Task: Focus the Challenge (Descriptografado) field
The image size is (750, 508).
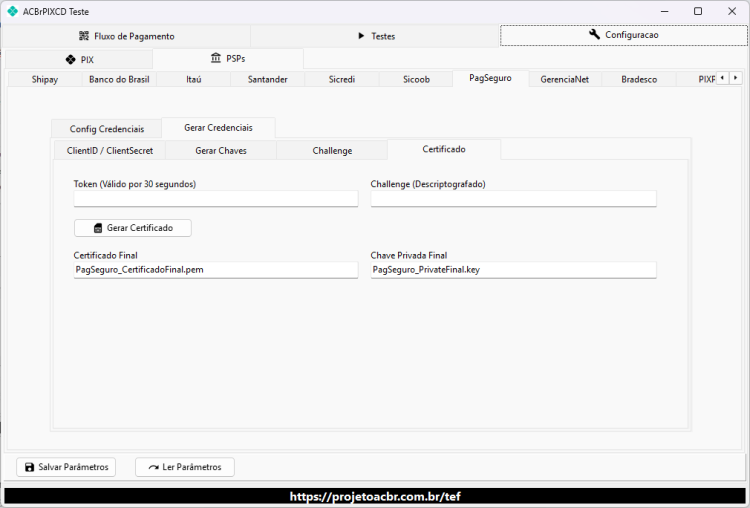Action: pyautogui.click(x=513, y=199)
